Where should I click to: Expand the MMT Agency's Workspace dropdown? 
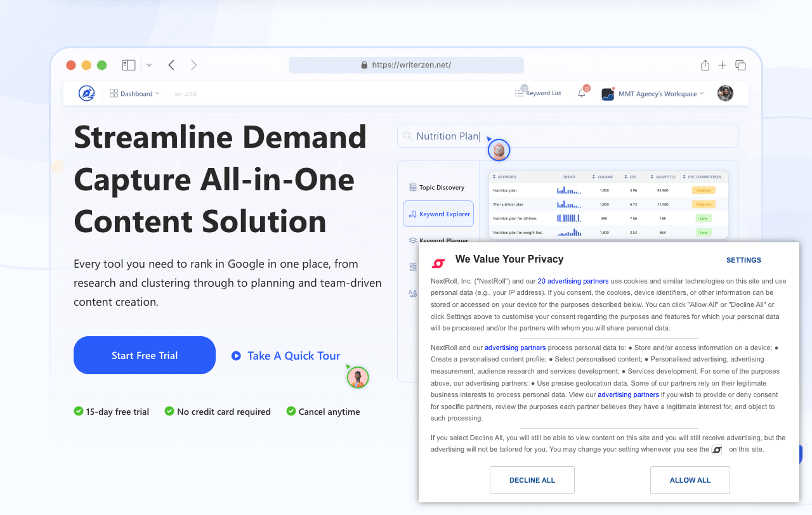tap(702, 93)
